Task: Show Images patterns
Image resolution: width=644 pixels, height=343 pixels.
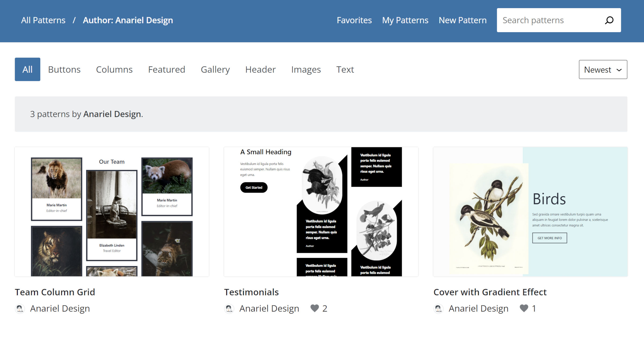Action: [x=306, y=69]
